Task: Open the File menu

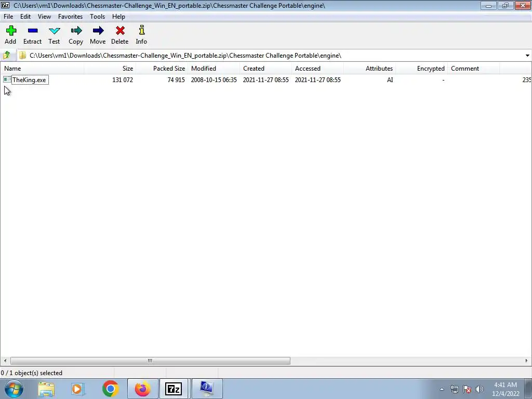Action: click(8, 16)
